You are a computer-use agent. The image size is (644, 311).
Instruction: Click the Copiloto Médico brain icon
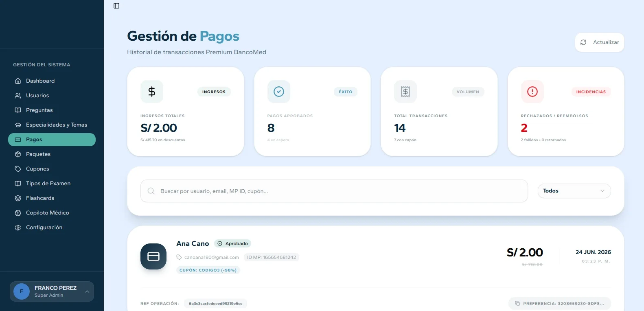[x=18, y=213]
